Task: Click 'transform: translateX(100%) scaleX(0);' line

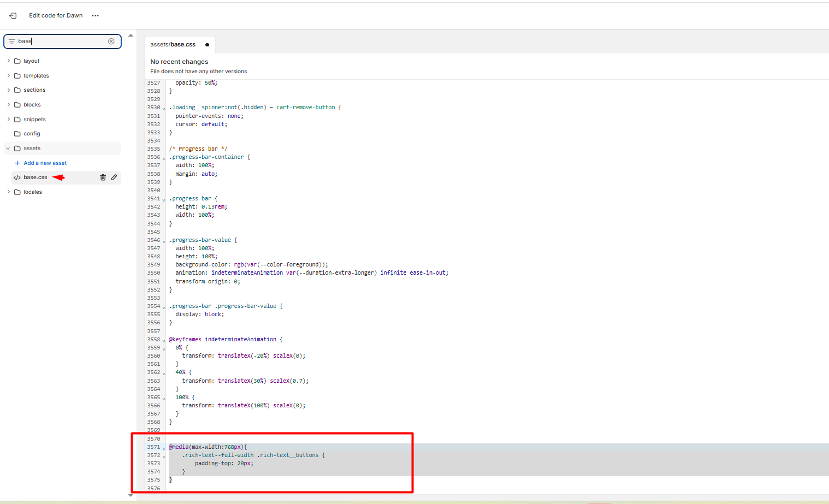Action: (x=244, y=406)
